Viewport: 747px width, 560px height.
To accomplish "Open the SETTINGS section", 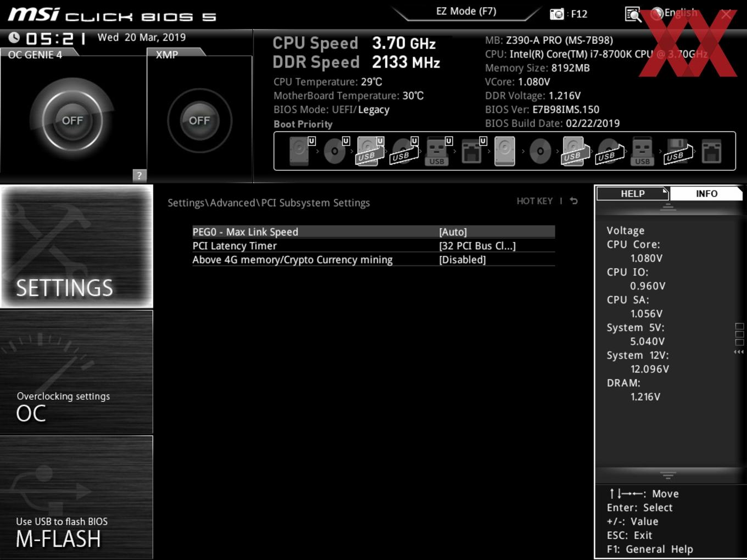I will (77, 247).
